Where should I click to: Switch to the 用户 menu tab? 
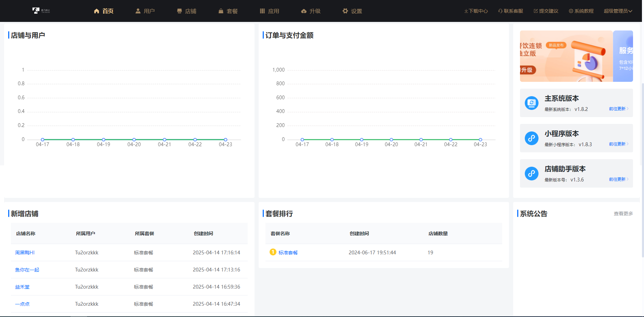tap(145, 11)
